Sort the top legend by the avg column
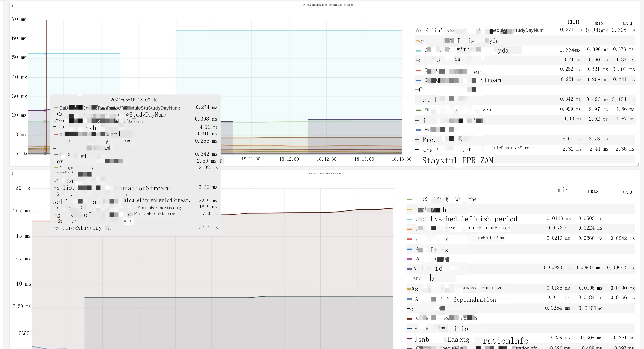644x349 pixels. 627,23
